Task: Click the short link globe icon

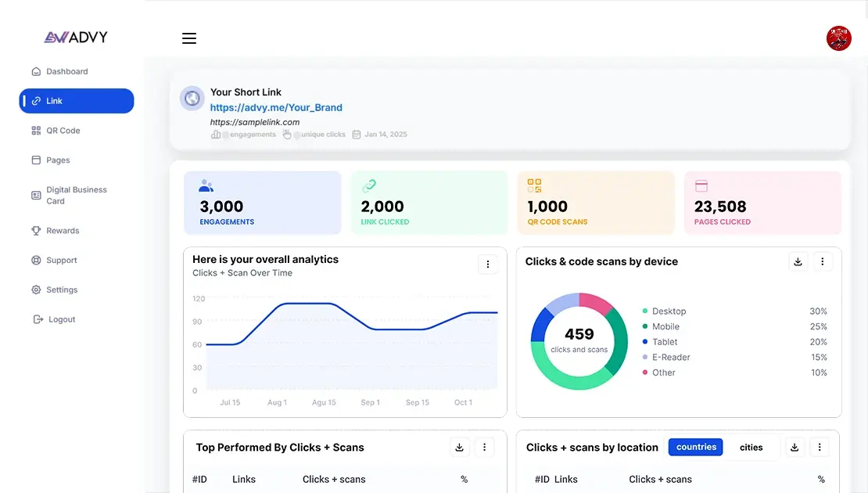Action: tap(192, 99)
